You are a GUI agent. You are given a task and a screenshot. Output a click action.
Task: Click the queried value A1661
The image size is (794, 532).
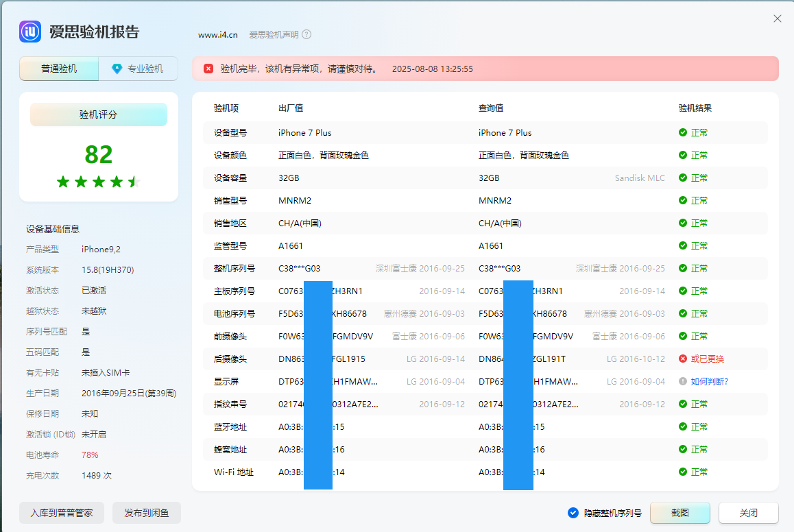(491, 246)
